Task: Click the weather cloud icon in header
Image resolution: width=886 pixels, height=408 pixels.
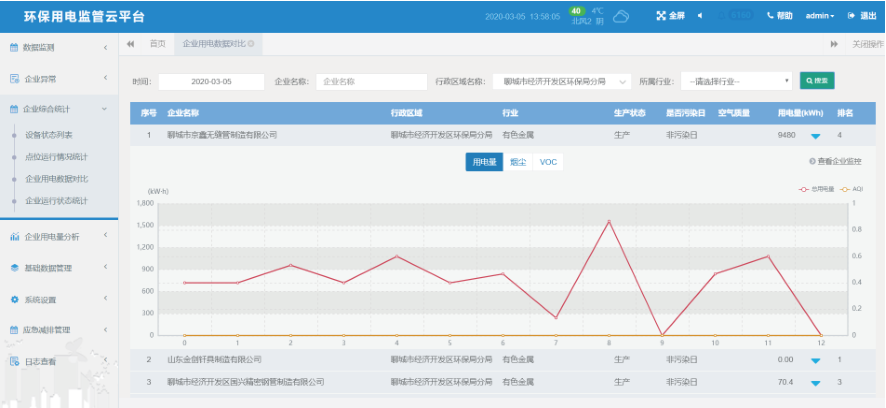Action: [x=621, y=16]
